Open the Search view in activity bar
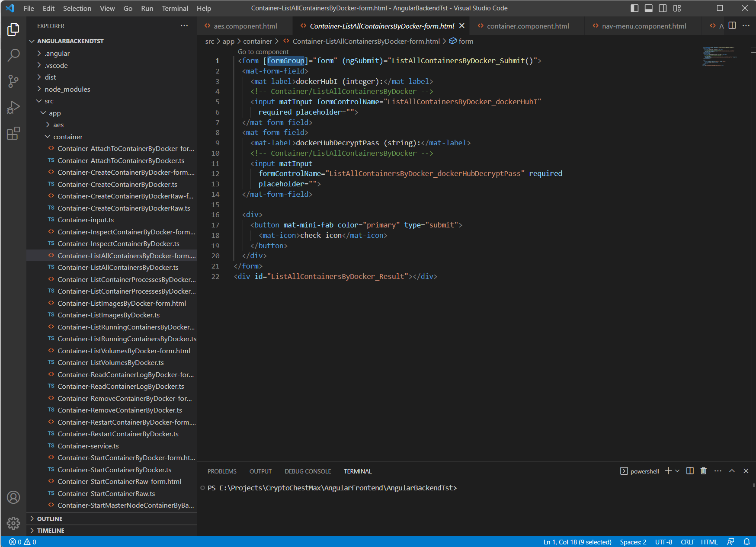This screenshot has width=756, height=547. click(13, 55)
